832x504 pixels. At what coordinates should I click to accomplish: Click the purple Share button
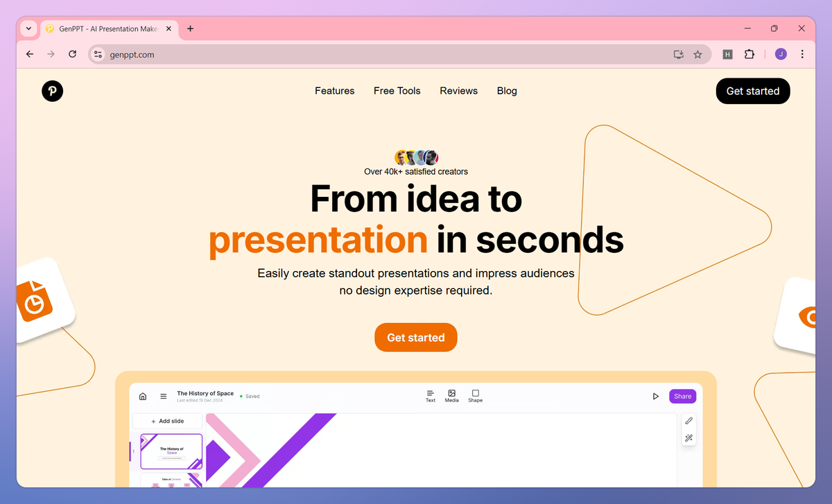[x=682, y=397]
